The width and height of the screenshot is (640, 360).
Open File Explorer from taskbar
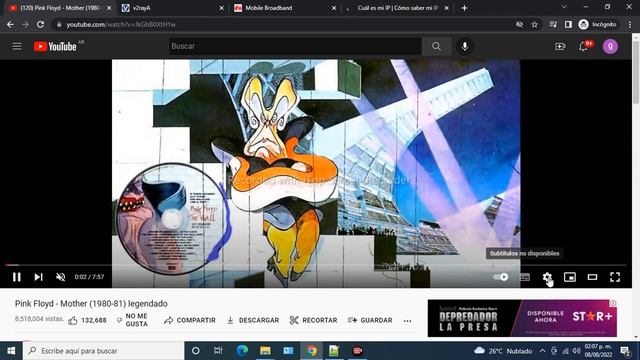click(265, 351)
